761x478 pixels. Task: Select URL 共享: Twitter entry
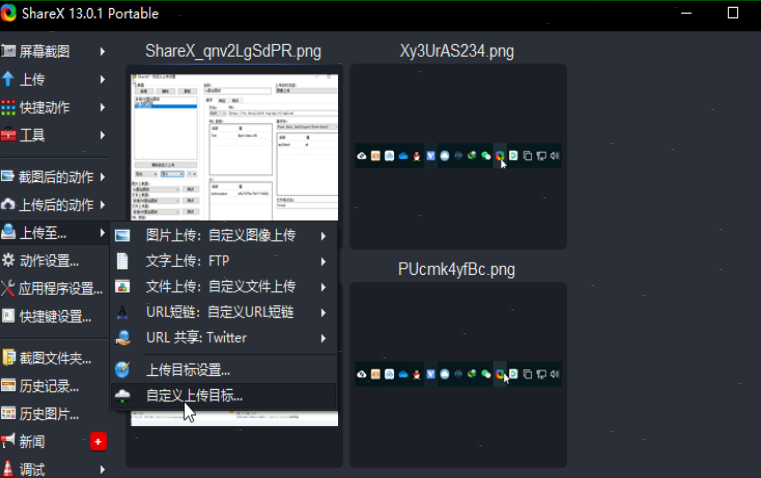coord(223,338)
